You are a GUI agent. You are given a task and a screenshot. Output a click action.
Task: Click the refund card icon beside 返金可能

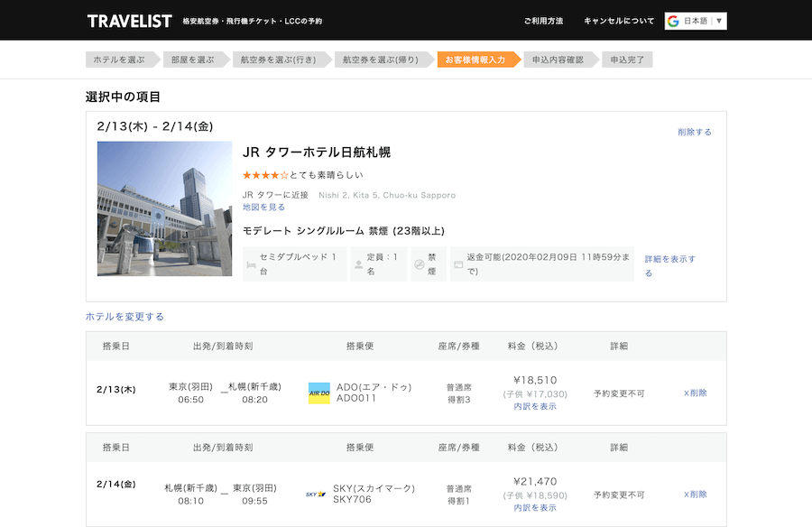pyautogui.click(x=458, y=264)
